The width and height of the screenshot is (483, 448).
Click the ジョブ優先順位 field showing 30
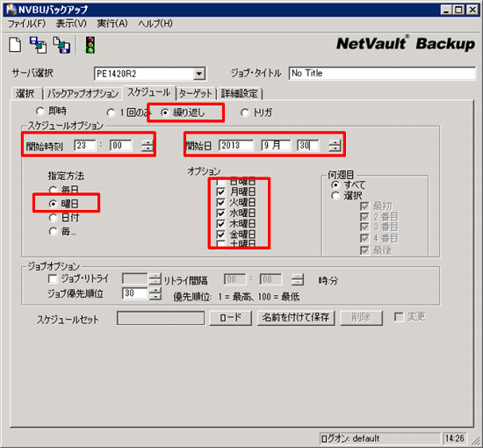click(134, 293)
